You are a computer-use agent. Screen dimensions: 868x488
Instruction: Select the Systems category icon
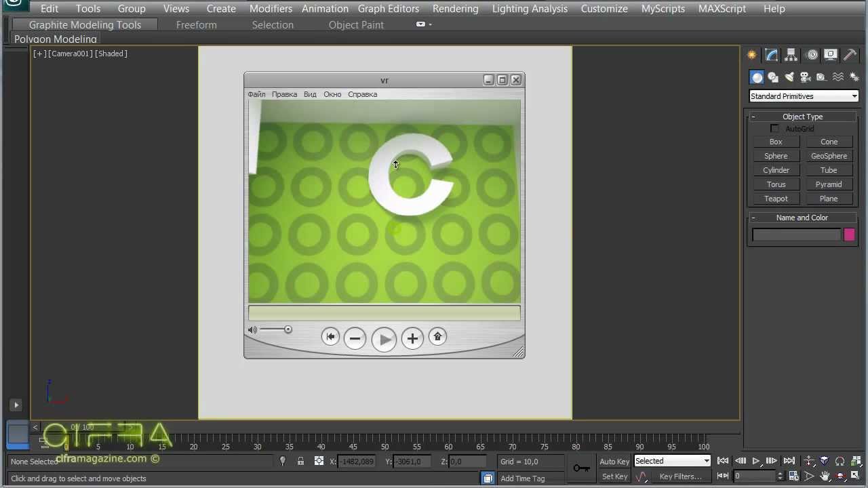coord(854,77)
